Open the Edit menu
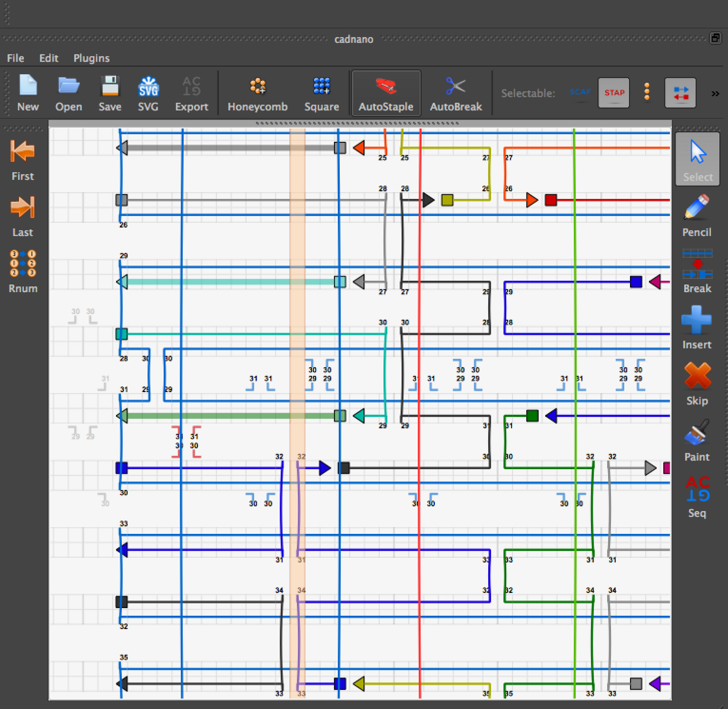 (49, 58)
